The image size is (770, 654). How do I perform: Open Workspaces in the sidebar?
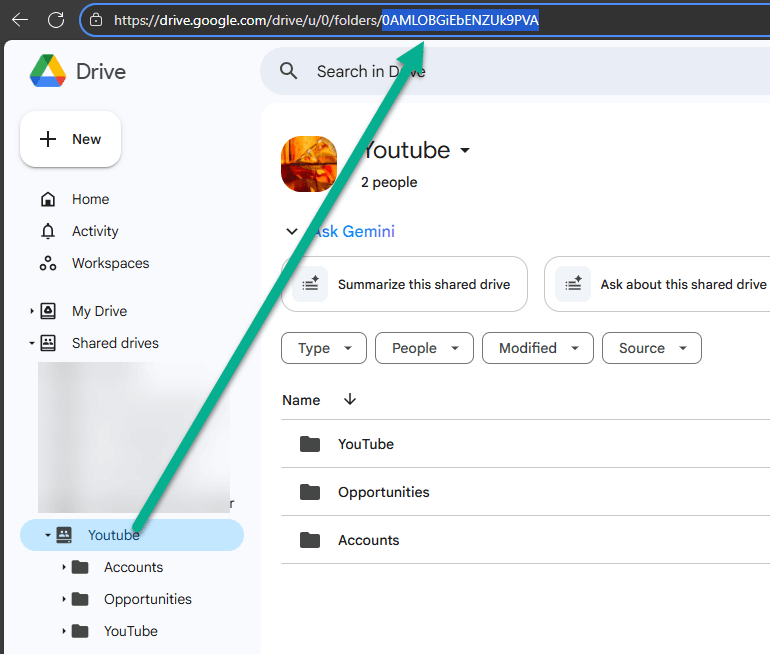[110, 263]
